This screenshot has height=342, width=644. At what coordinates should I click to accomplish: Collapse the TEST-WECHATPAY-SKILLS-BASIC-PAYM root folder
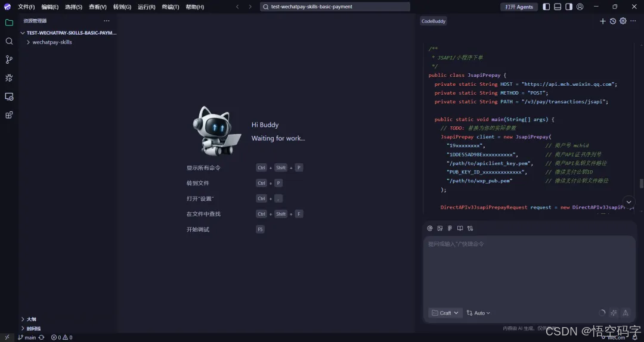coord(68,33)
